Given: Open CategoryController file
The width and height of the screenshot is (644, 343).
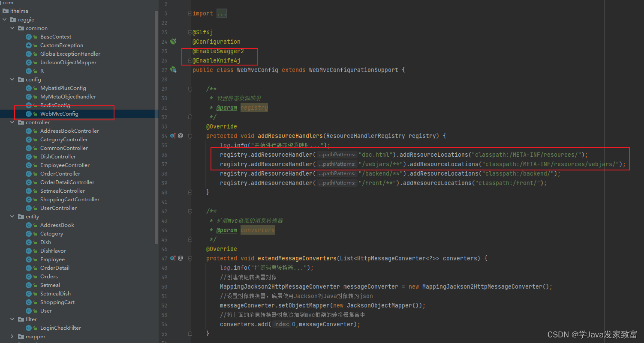Looking at the screenshot, I should [64, 140].
